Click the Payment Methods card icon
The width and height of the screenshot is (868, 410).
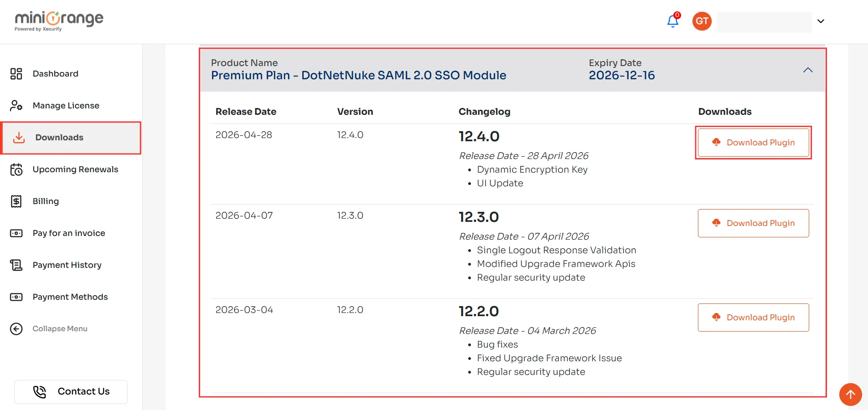[x=16, y=297]
